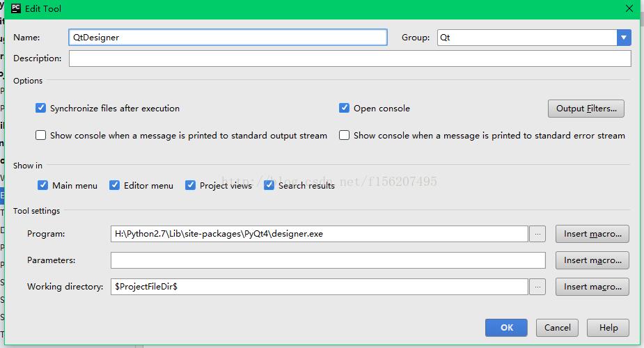Click the Program path field
Image resolution: width=644 pixels, height=348 pixels.
pos(319,234)
